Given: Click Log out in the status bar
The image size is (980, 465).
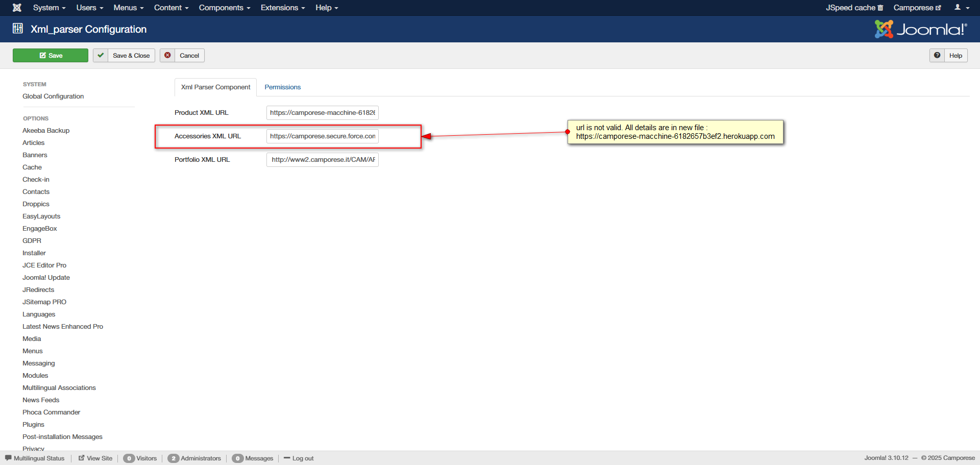Looking at the screenshot, I should (x=299, y=458).
